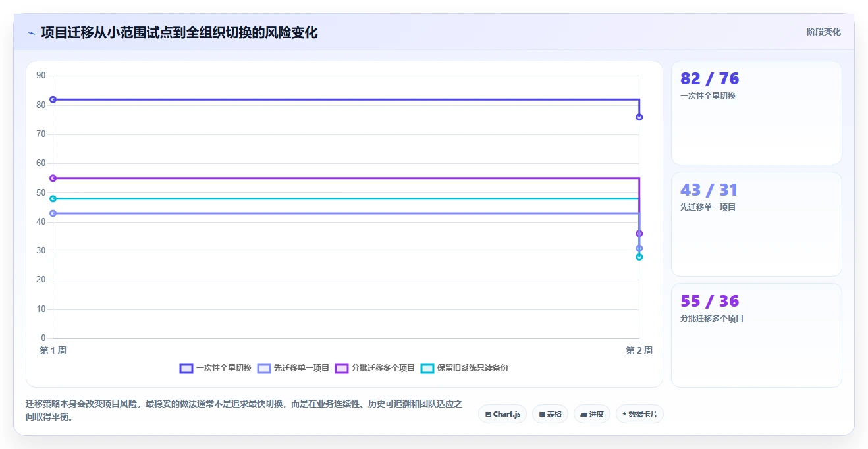Image resolution: width=868 pixels, height=449 pixels.
Task: Click the lightning icon beside the title
Action: (x=32, y=33)
